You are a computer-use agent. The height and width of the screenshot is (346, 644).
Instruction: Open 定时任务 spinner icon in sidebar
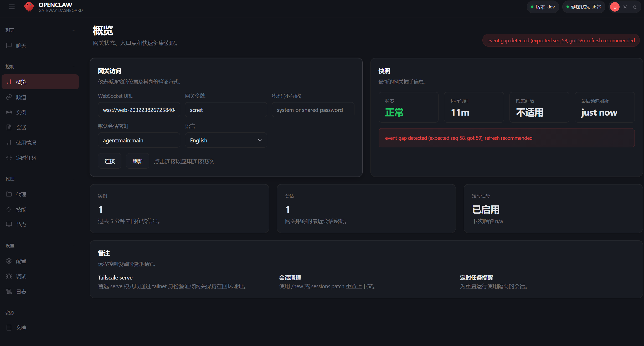pyautogui.click(x=9, y=158)
